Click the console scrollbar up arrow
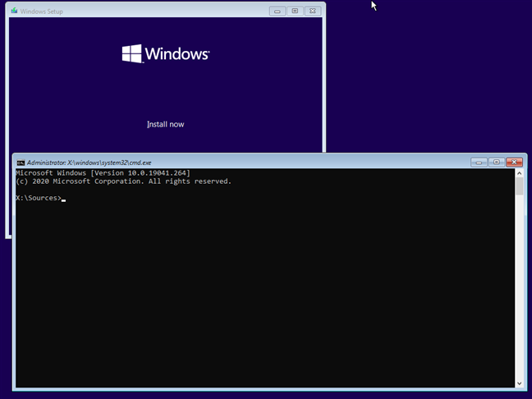 click(519, 173)
